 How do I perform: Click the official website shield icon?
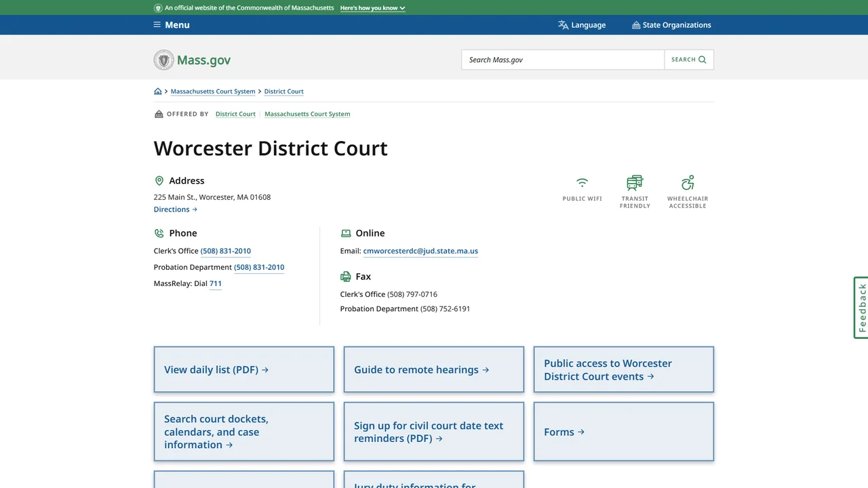(158, 8)
